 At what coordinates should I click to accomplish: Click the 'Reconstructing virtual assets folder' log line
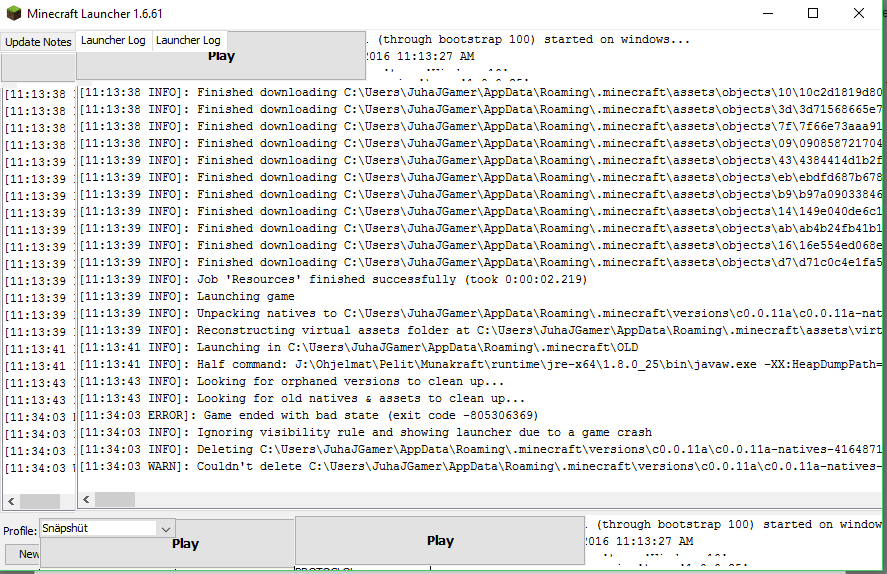click(480, 330)
